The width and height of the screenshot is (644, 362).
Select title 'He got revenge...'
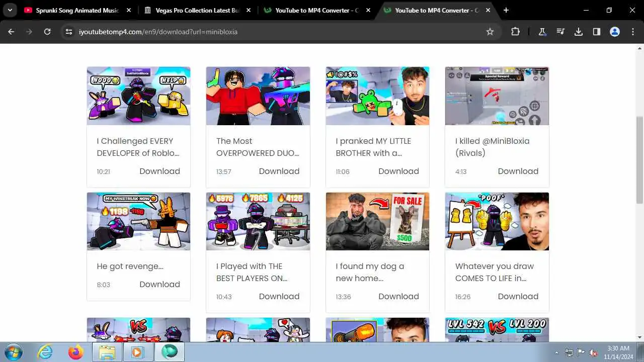click(130, 266)
